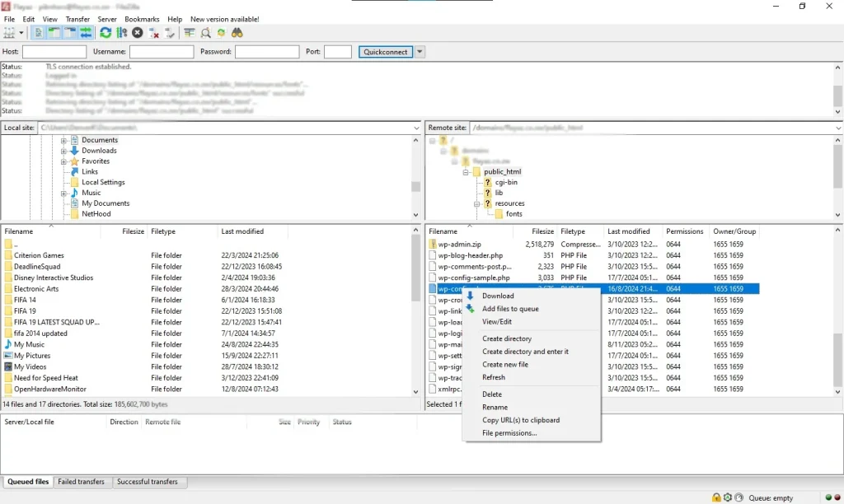Refresh the file and folder lists
The image size is (844, 504).
point(105,33)
